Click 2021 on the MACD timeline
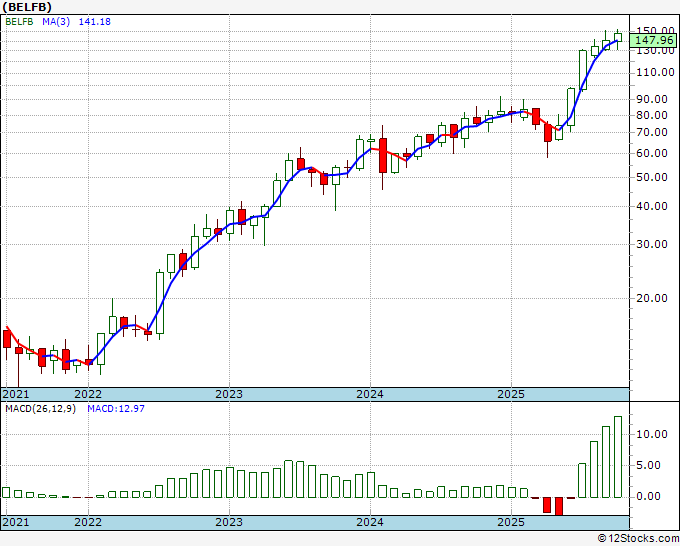 [16, 522]
